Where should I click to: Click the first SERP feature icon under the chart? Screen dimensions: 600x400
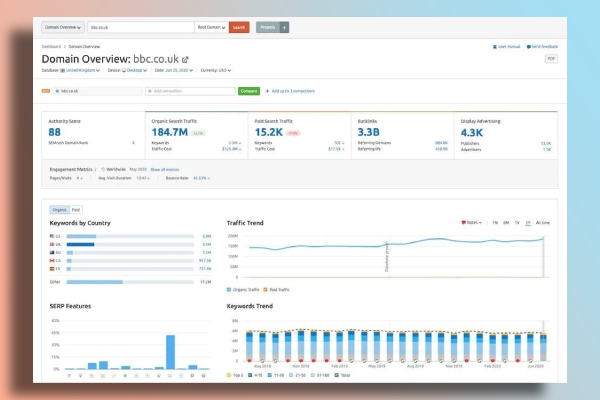coord(69,376)
